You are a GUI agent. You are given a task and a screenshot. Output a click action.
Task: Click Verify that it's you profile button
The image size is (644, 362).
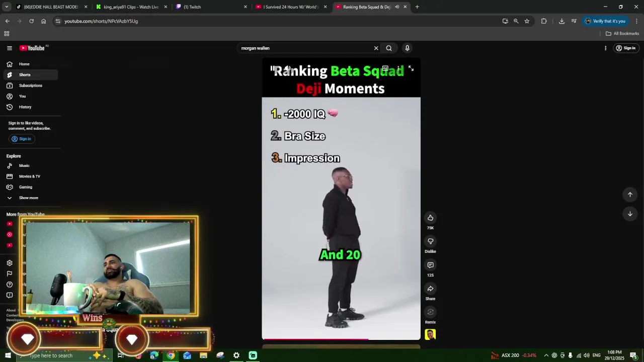click(606, 21)
